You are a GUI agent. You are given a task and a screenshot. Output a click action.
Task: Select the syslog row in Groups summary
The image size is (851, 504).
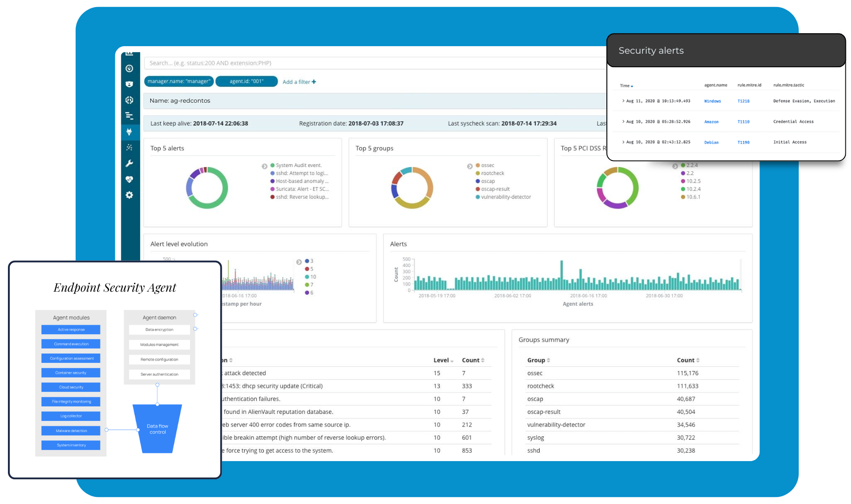632,438
